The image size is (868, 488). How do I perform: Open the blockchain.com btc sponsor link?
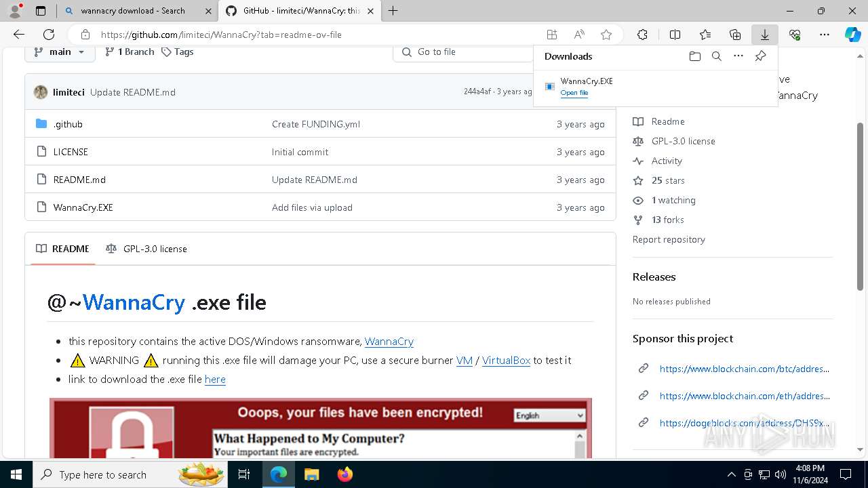click(x=745, y=369)
